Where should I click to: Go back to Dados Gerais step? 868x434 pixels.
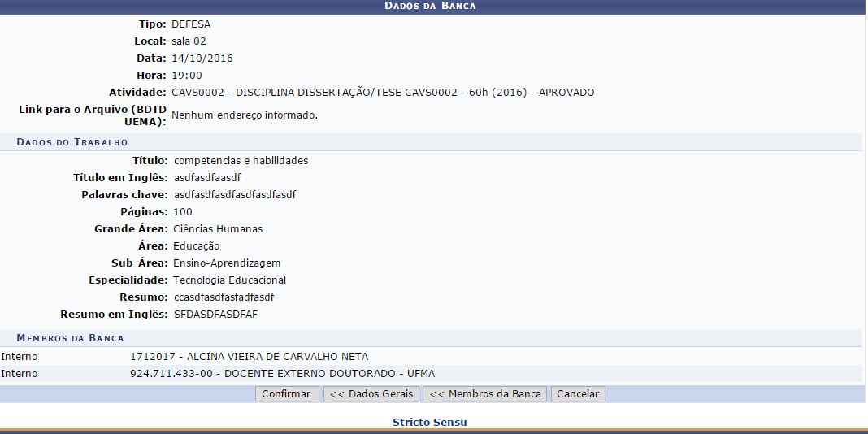click(x=371, y=394)
